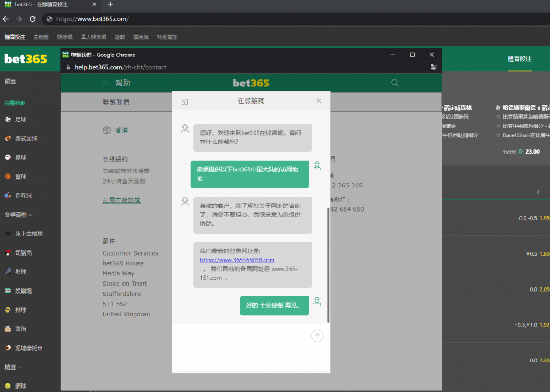550x392 pixels.
Task: Open the https://www.365365038.com link
Action: 237,259
